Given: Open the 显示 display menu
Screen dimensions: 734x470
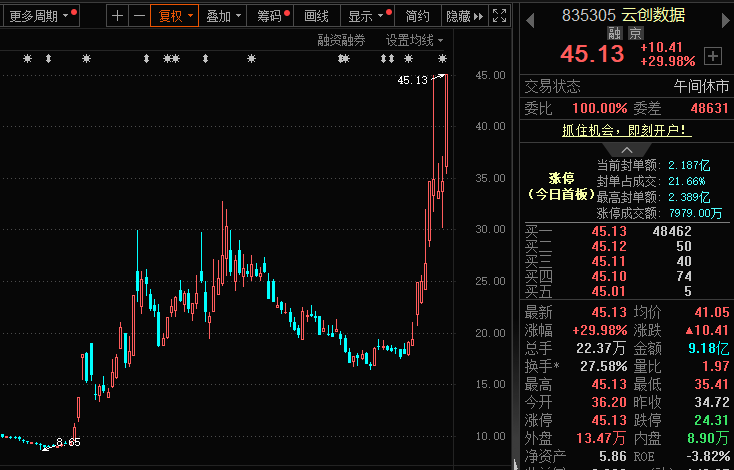Looking at the screenshot, I should pyautogui.click(x=365, y=16).
